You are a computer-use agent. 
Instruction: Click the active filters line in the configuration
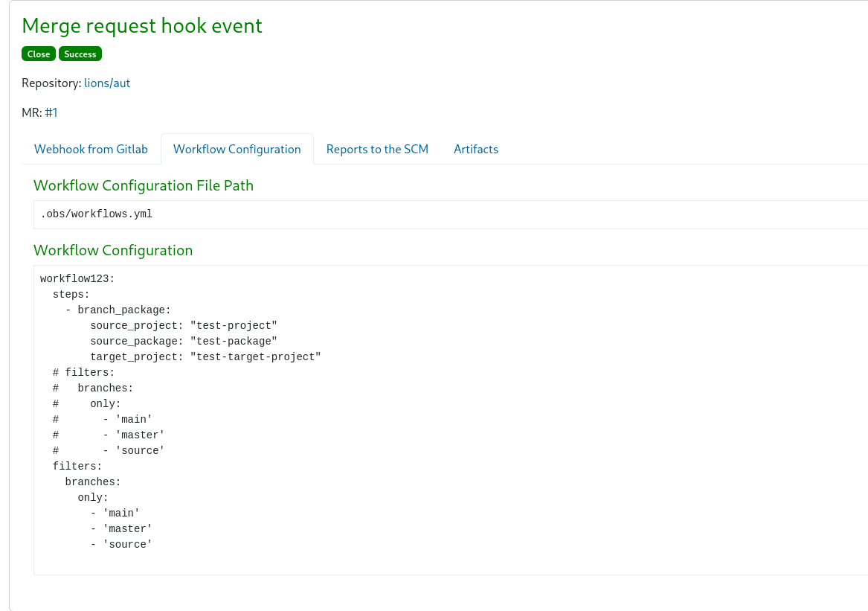pyautogui.click(x=77, y=467)
